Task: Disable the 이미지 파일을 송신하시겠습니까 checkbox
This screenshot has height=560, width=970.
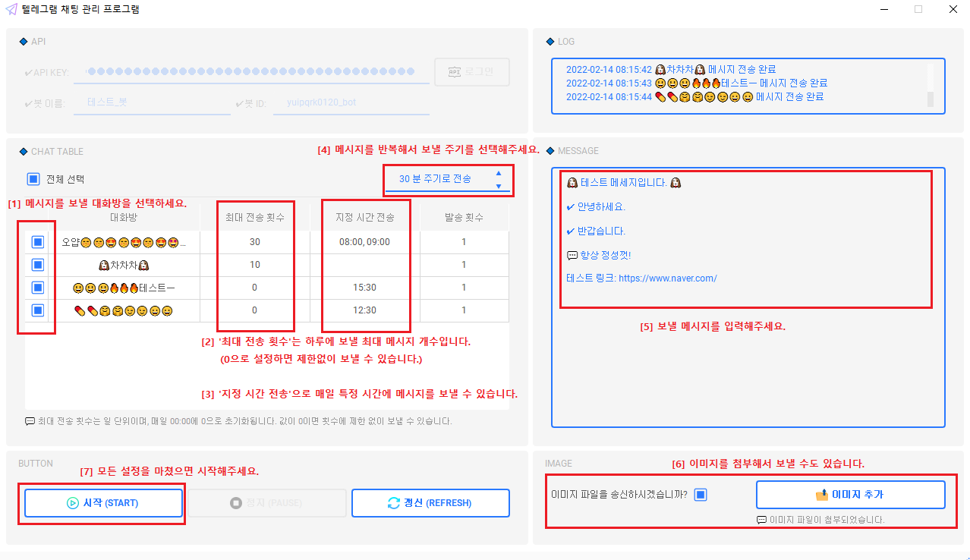Action: click(700, 494)
